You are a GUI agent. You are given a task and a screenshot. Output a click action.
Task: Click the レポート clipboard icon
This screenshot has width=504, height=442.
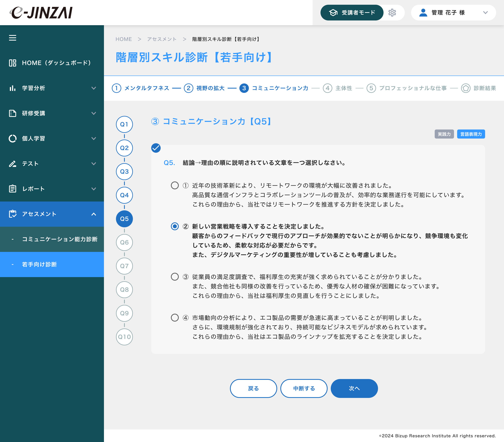pos(13,189)
